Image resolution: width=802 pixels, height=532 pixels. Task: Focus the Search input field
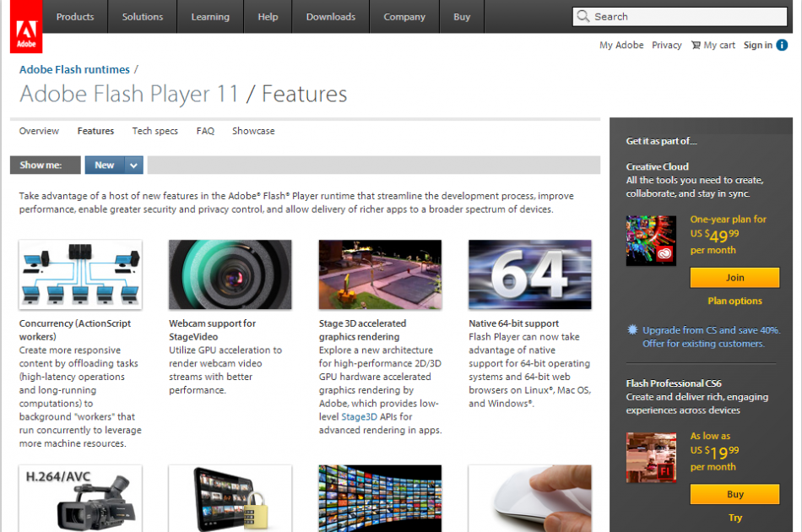tap(680, 16)
